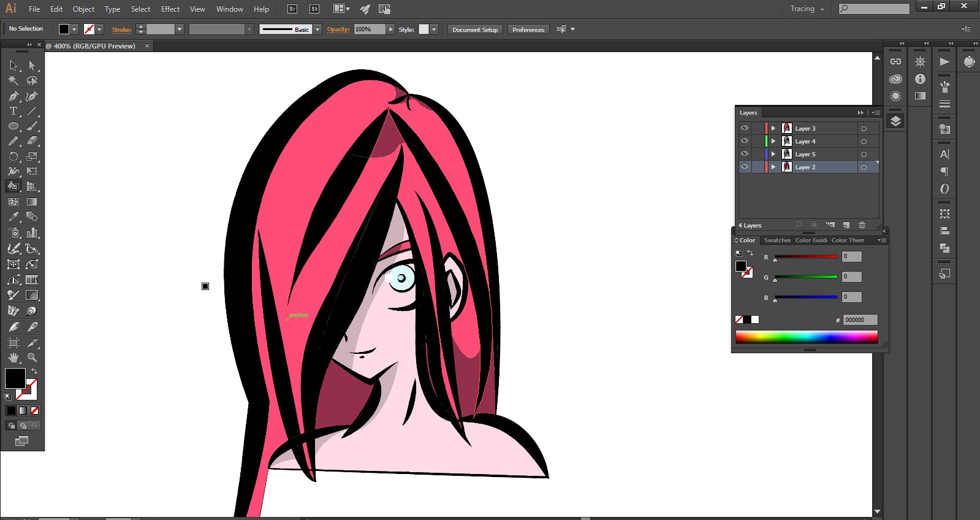Switch to the Swatches tab
Screen dimensions: 980x520
point(777,240)
